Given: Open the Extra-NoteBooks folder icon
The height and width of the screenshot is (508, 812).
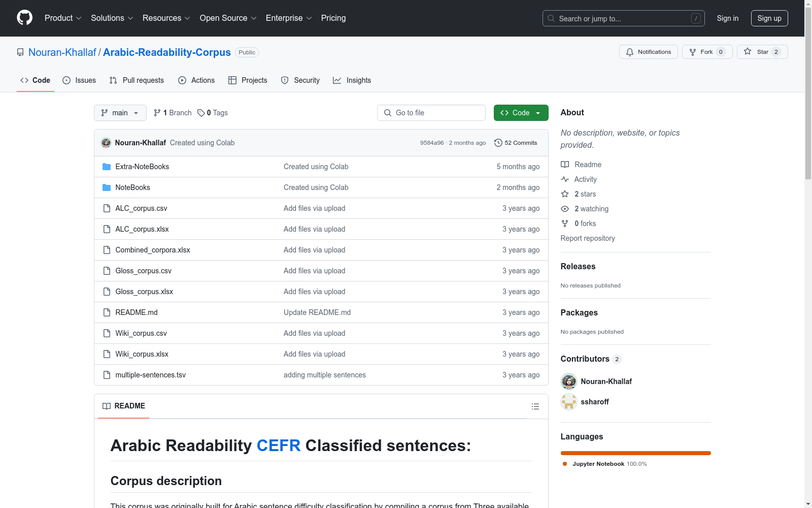Looking at the screenshot, I should click(x=107, y=167).
